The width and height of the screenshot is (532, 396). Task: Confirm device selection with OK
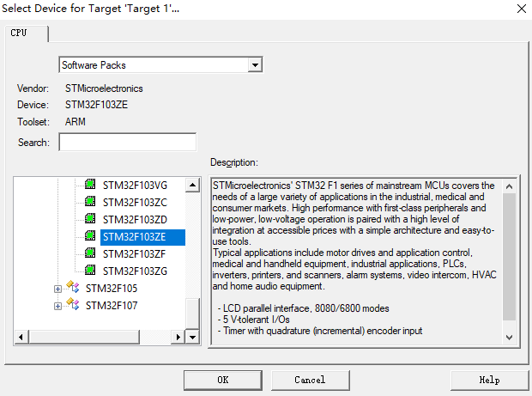click(223, 380)
